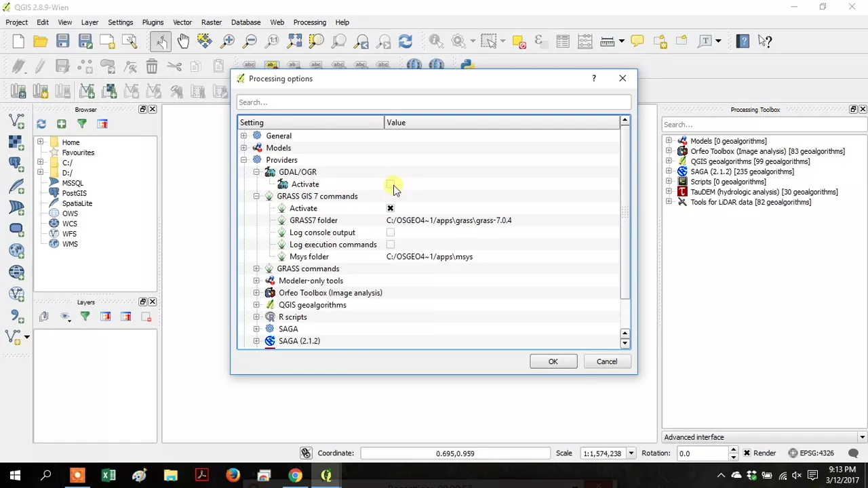Click the Delete Selected trash icon
The width and height of the screenshot is (868, 488).
[152, 67]
